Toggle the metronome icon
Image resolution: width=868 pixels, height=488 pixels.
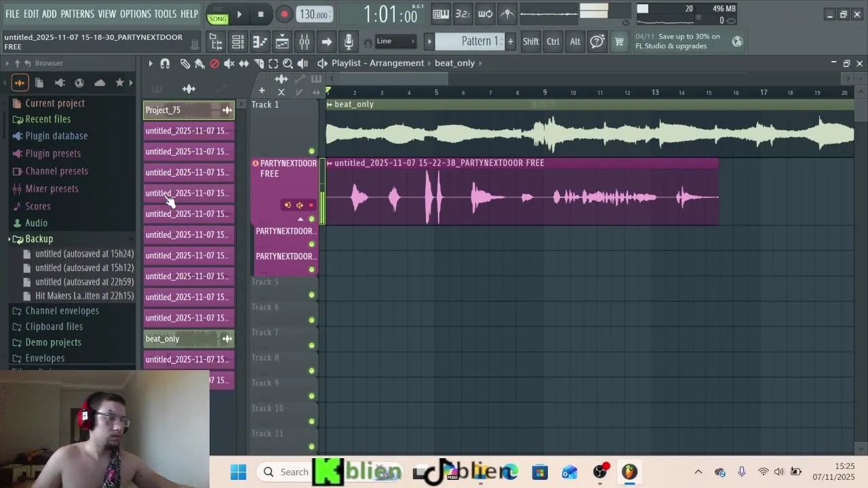507,14
